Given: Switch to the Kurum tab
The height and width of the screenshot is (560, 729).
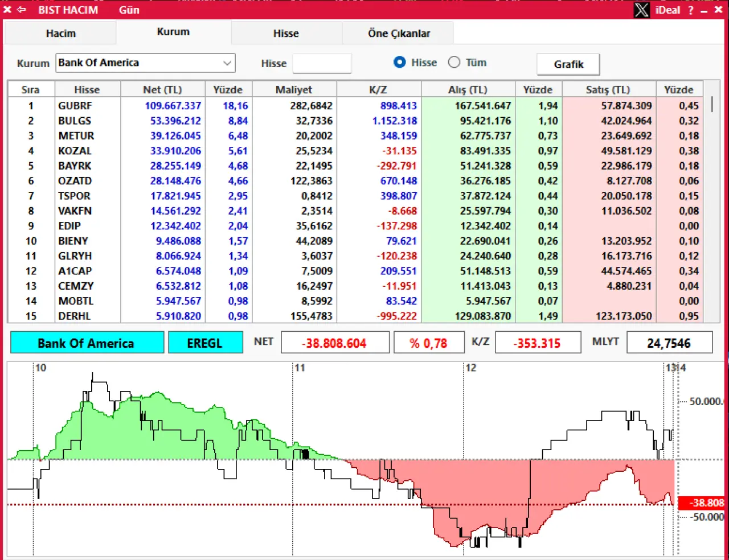Looking at the screenshot, I should (173, 32).
